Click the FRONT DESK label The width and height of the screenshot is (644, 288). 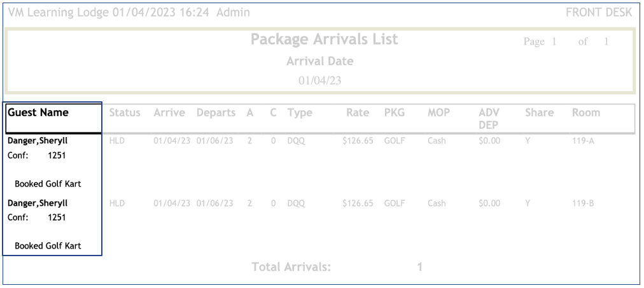(x=599, y=13)
